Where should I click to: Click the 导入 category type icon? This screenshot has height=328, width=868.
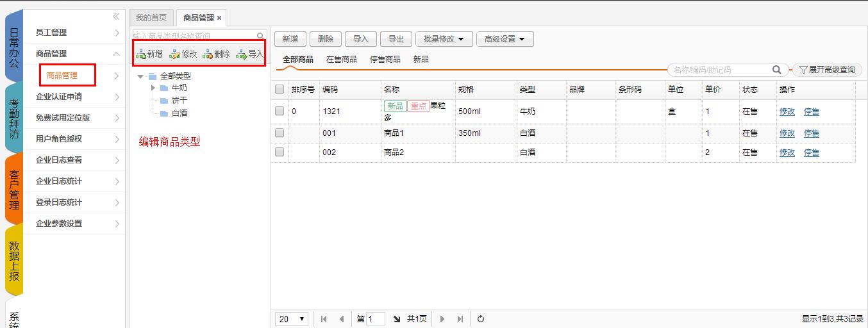point(242,54)
